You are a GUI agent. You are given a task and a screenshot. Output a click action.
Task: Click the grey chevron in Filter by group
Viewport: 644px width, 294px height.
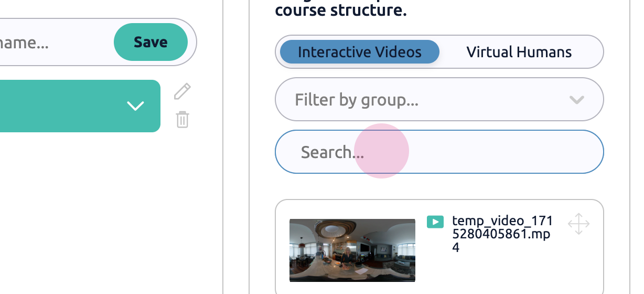577,99
